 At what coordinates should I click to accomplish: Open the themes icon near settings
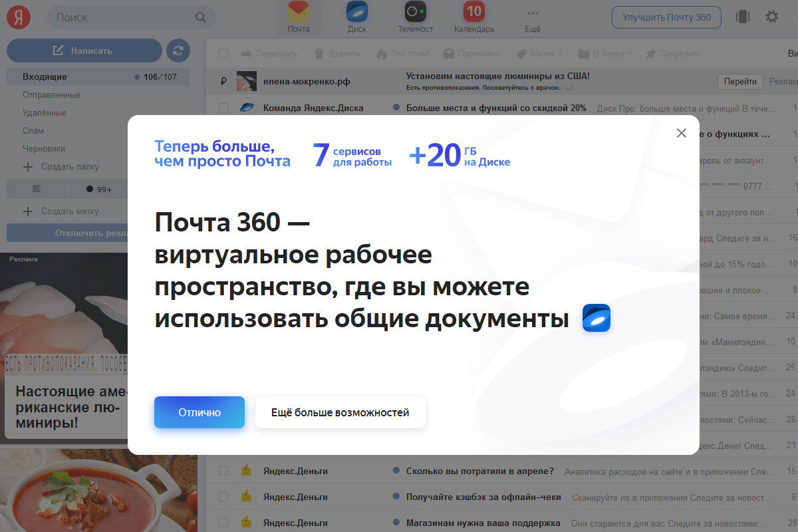click(x=743, y=17)
